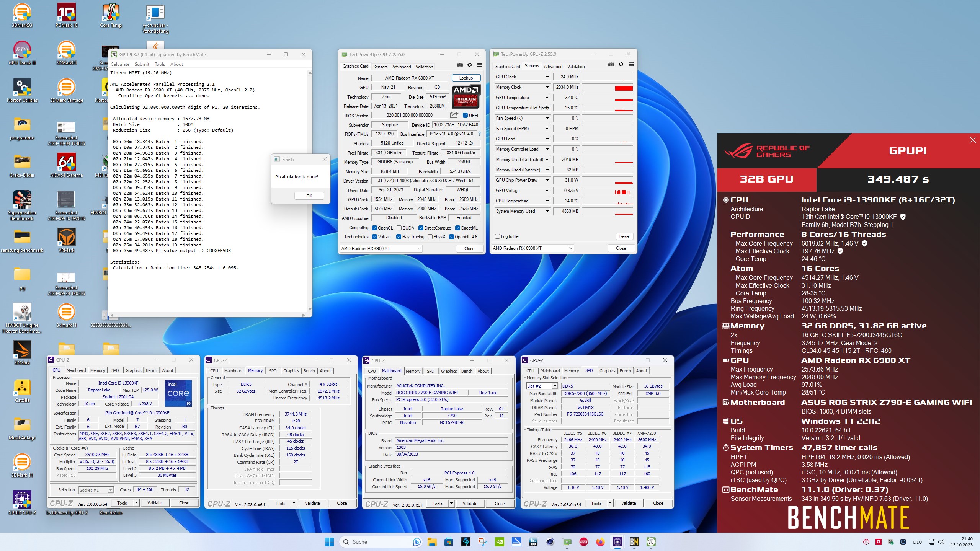Open GPUPI pi icon on taskbar

coord(651,542)
